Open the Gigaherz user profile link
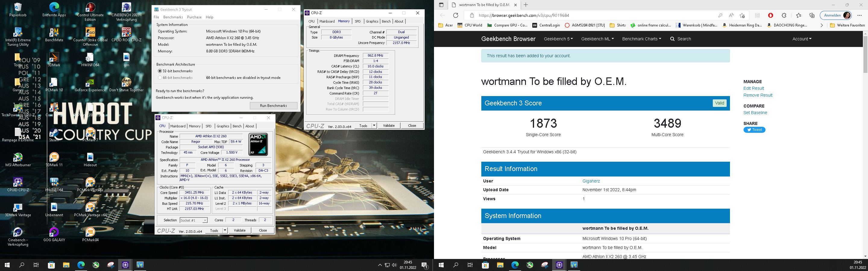The height and width of the screenshot is (271, 868). [x=591, y=181]
